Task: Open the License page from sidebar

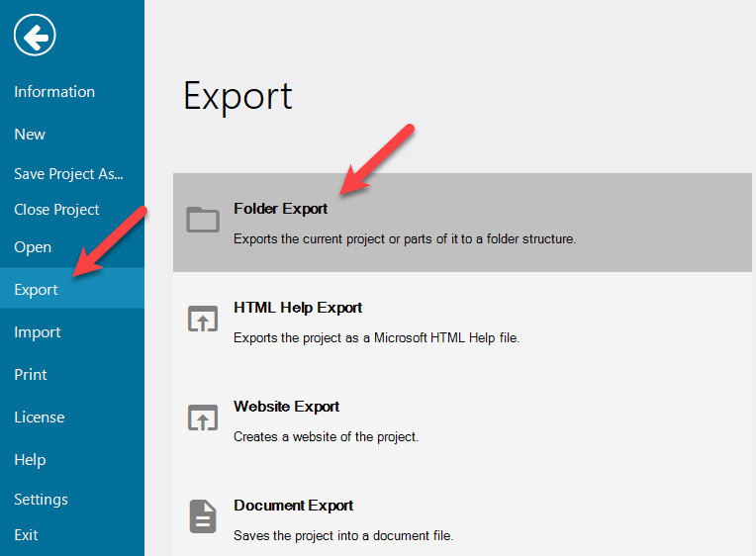Action: pos(40,417)
